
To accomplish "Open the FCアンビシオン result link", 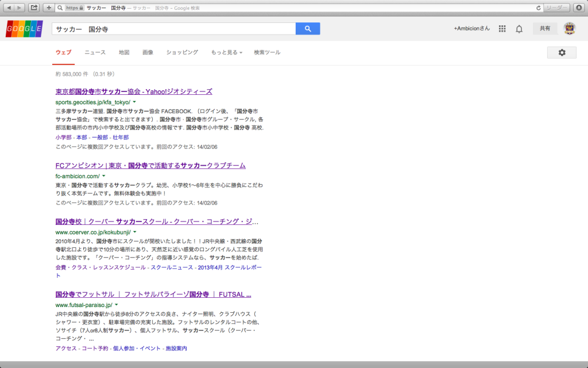I will coord(150,166).
